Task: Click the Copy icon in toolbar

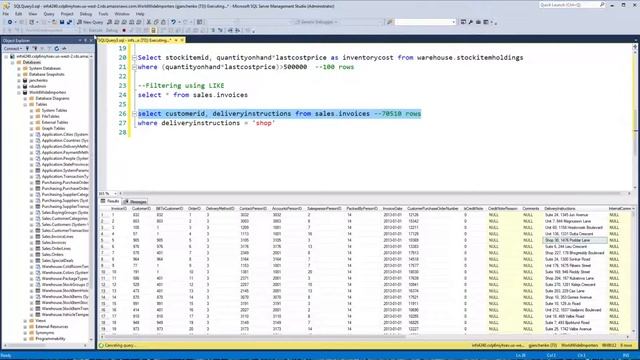Action: pyautogui.click(x=156, y=22)
